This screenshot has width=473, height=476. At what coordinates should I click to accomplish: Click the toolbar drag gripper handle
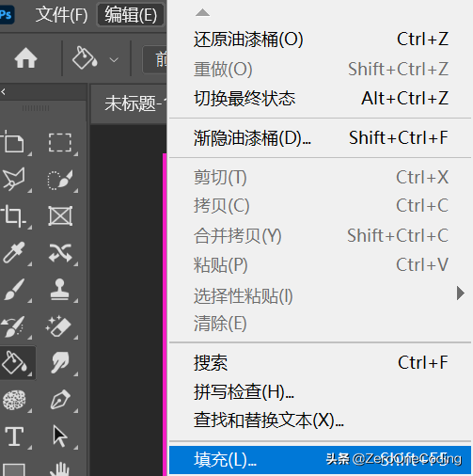(36, 108)
